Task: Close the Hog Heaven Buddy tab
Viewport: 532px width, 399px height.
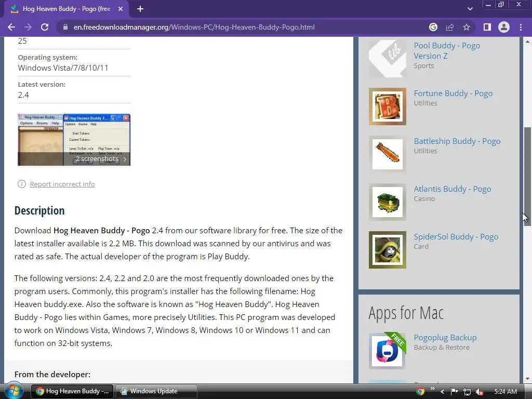Action: coord(121,9)
